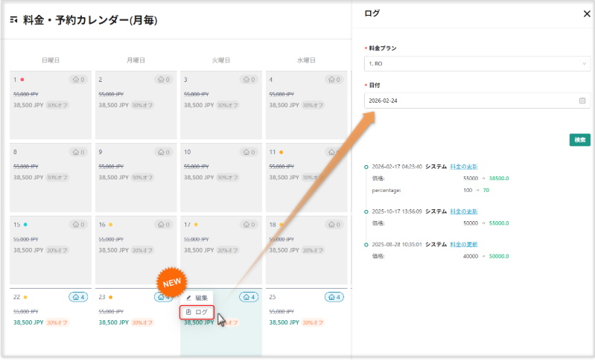Screen dimensions: 595x364
Task: Open 料金の更新 link dated 2025-10-17
Action: click(464, 211)
